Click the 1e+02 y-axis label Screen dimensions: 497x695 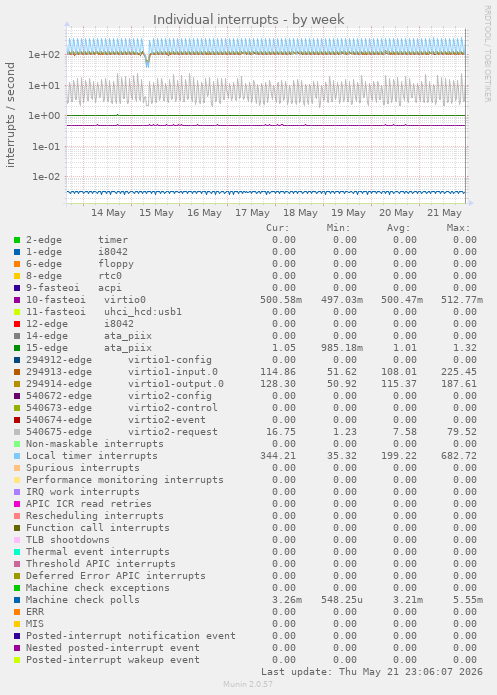click(44, 55)
